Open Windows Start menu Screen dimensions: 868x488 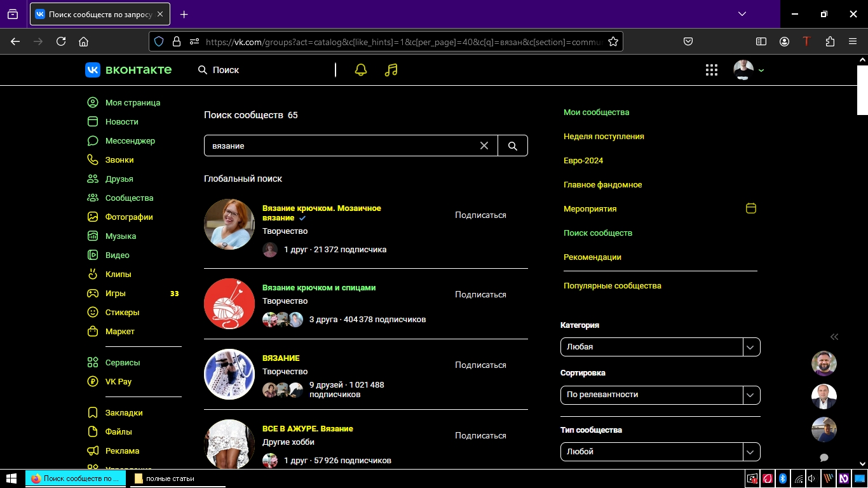click(11, 478)
